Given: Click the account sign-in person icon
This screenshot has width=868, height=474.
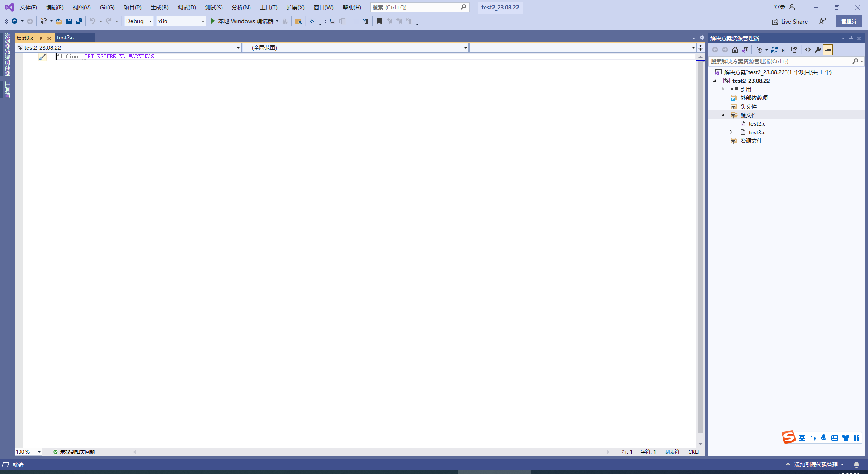Looking at the screenshot, I should pyautogui.click(x=793, y=7).
